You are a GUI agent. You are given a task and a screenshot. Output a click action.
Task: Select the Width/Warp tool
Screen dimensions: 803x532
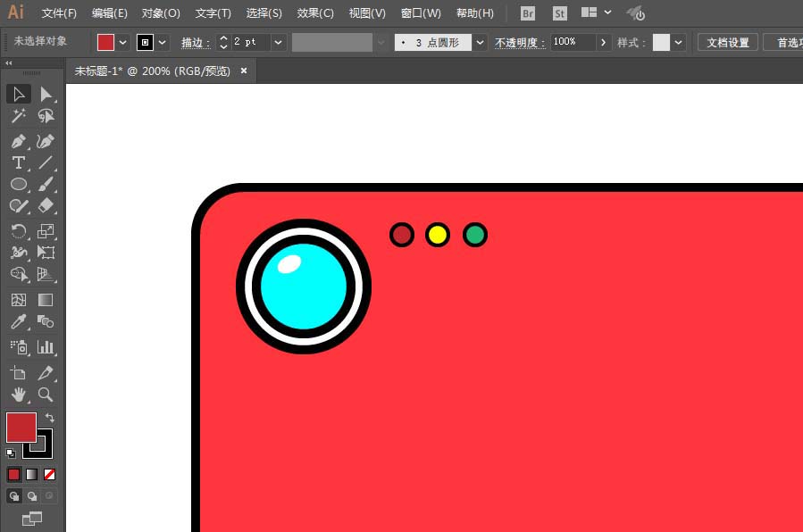pyautogui.click(x=19, y=253)
